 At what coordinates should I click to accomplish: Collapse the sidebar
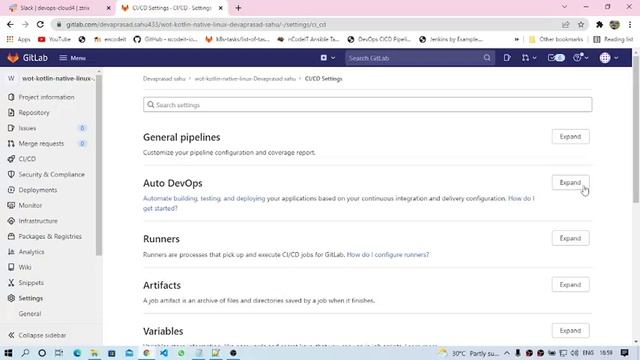[x=37, y=335]
